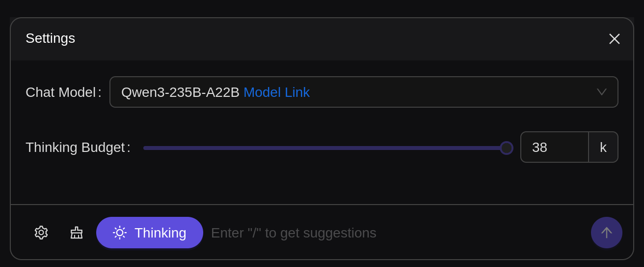Click the k unit suffix box
The width and height of the screenshot is (644, 267).
tap(603, 147)
